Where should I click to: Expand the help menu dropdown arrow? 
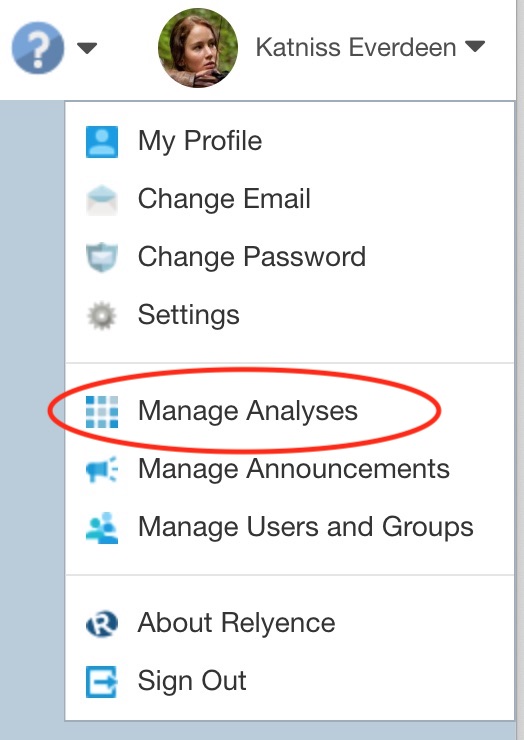[x=87, y=48]
